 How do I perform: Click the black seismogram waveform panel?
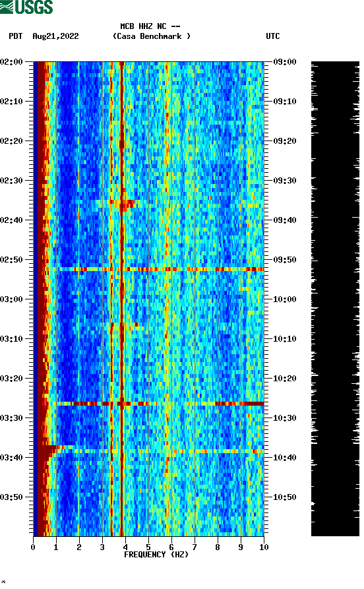coord(335,299)
